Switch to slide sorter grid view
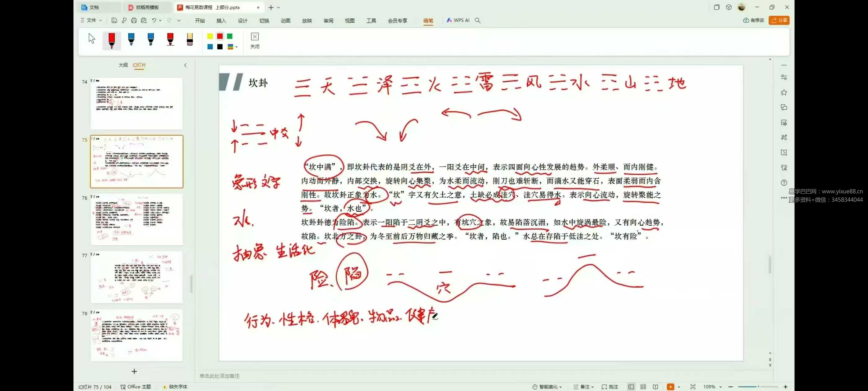This screenshot has height=391, width=868. 643,387
